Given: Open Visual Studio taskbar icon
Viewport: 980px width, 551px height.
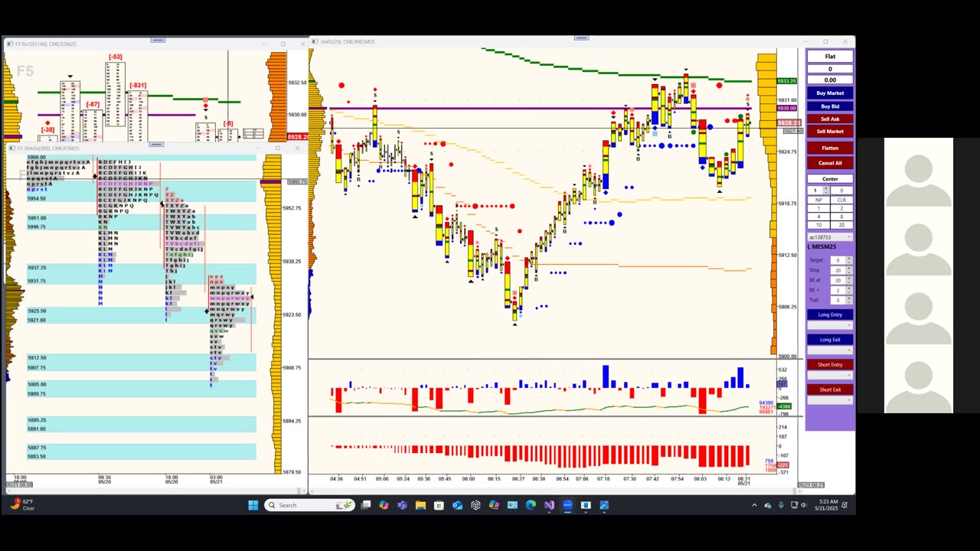Looking at the screenshot, I should point(549,505).
